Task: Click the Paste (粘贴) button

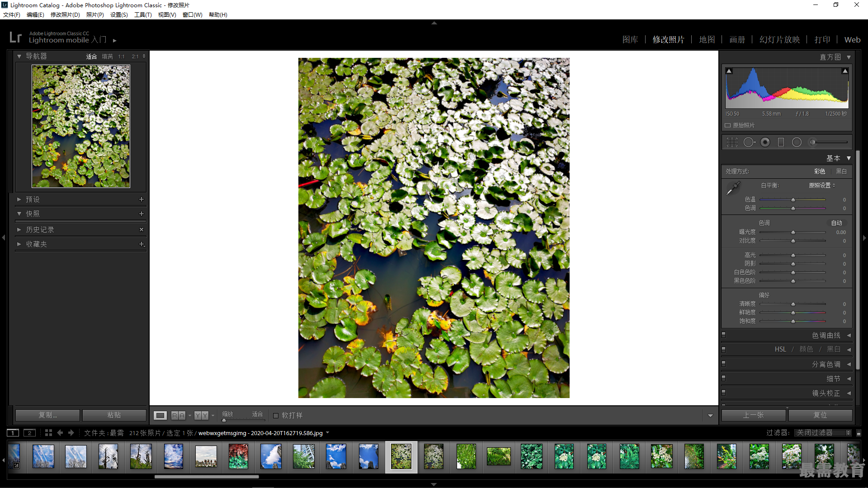Action: (x=114, y=415)
